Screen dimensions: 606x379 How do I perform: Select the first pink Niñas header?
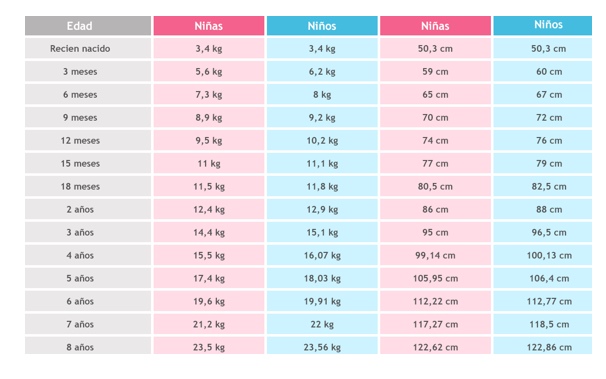tap(209, 26)
